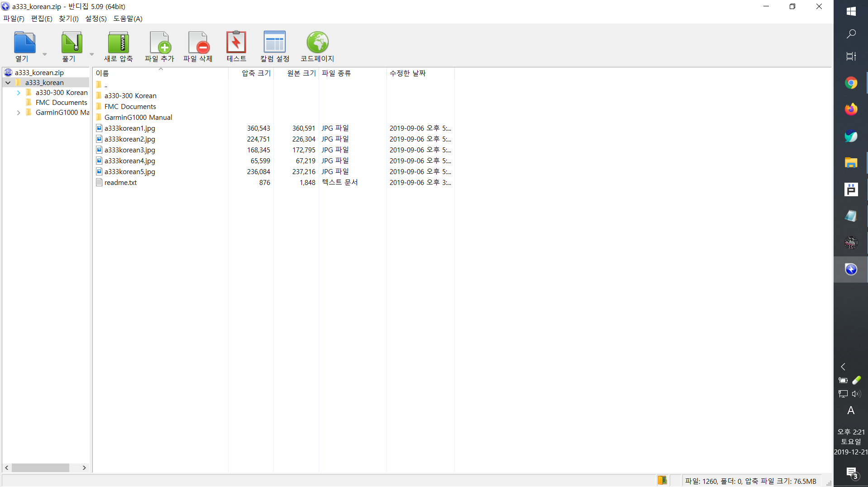Viewport: 868px width, 487px height.
Task: Open the 편집(E) menu
Action: pos(41,19)
